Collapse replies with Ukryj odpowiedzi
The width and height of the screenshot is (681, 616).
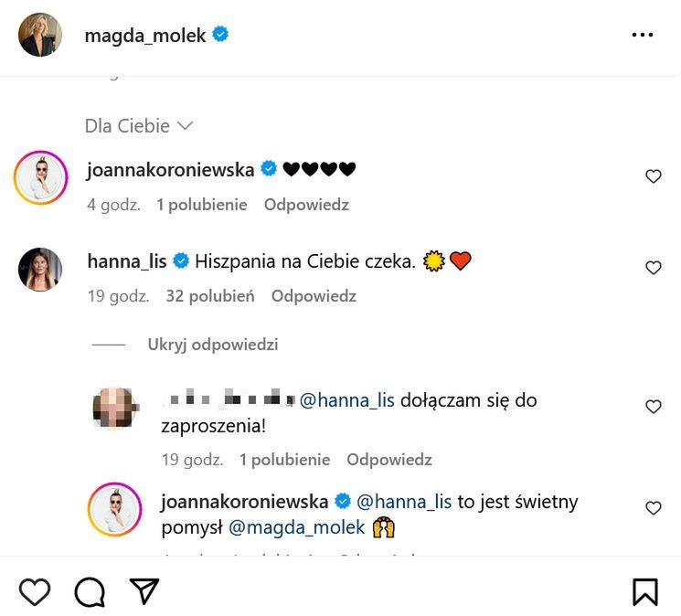pyautogui.click(x=213, y=345)
